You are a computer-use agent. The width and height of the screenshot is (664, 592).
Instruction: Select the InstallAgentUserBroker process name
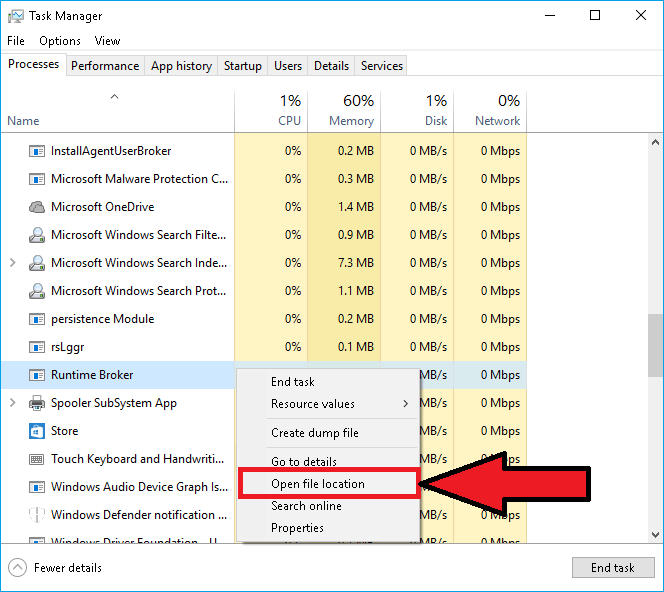click(x=111, y=151)
